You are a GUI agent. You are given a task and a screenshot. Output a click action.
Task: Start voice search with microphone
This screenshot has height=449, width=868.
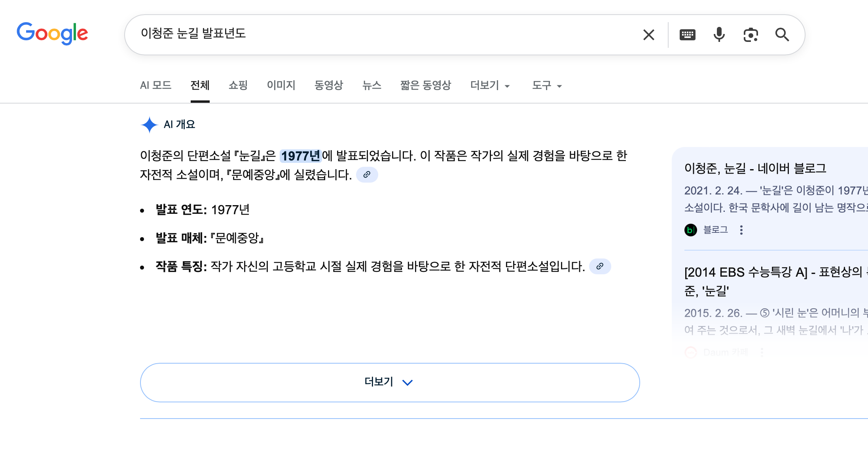[x=719, y=35]
